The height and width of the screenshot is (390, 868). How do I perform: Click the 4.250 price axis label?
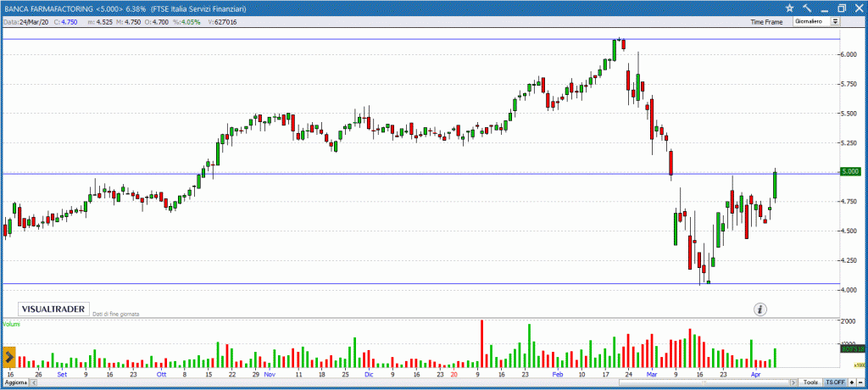[849, 259]
